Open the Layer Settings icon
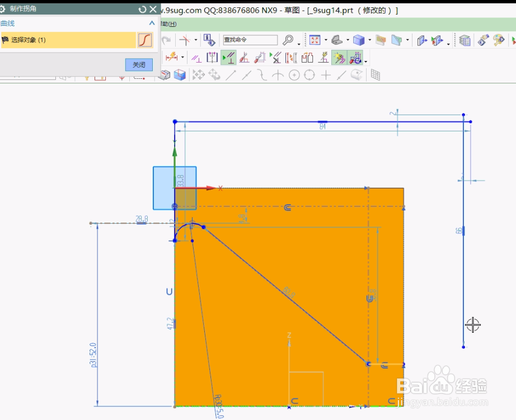 pyautogui.click(x=465, y=40)
